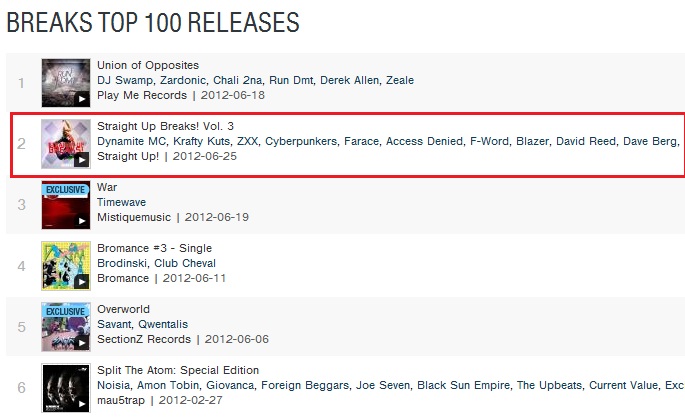Play the War release preview

[82, 221]
